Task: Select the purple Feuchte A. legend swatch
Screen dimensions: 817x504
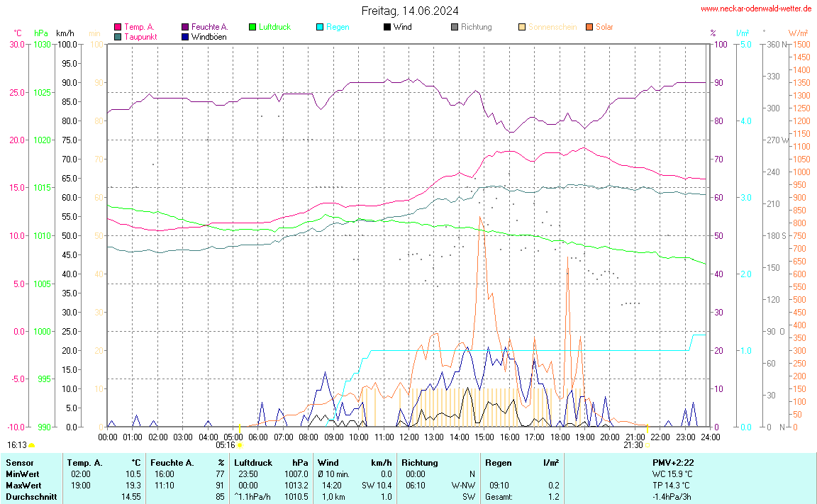Action: (185, 27)
